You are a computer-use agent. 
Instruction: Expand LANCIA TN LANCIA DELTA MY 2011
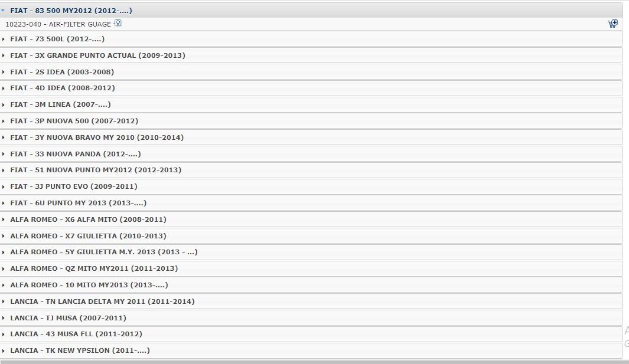tap(311, 301)
